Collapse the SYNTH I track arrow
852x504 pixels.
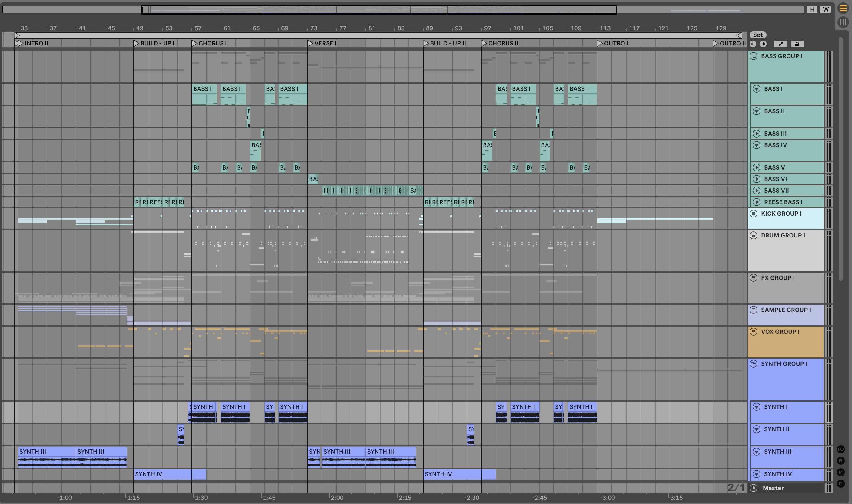pos(757,407)
